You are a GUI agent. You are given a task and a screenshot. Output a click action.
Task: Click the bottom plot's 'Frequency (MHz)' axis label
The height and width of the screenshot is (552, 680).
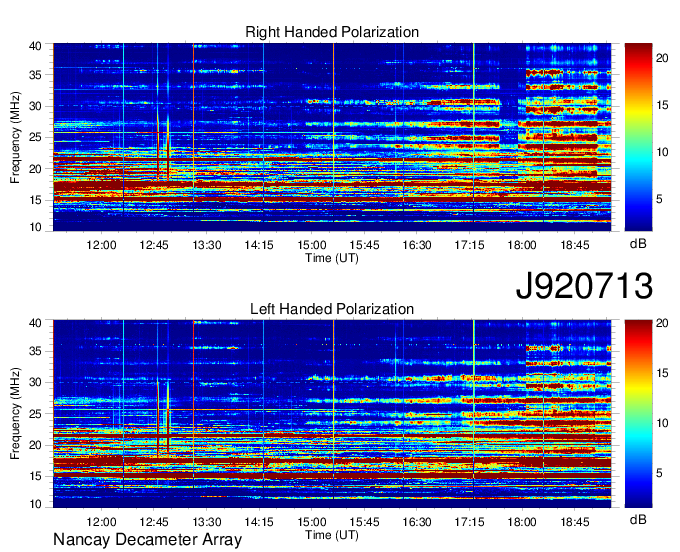point(15,414)
